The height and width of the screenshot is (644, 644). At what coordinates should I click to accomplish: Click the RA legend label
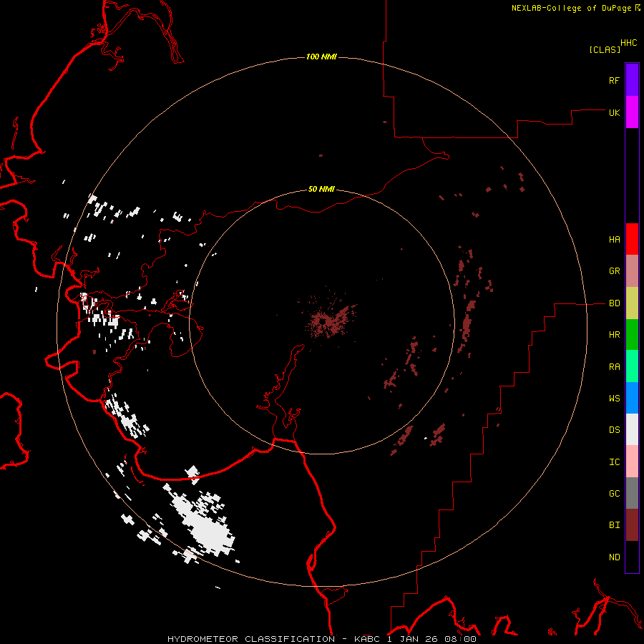tap(614, 367)
